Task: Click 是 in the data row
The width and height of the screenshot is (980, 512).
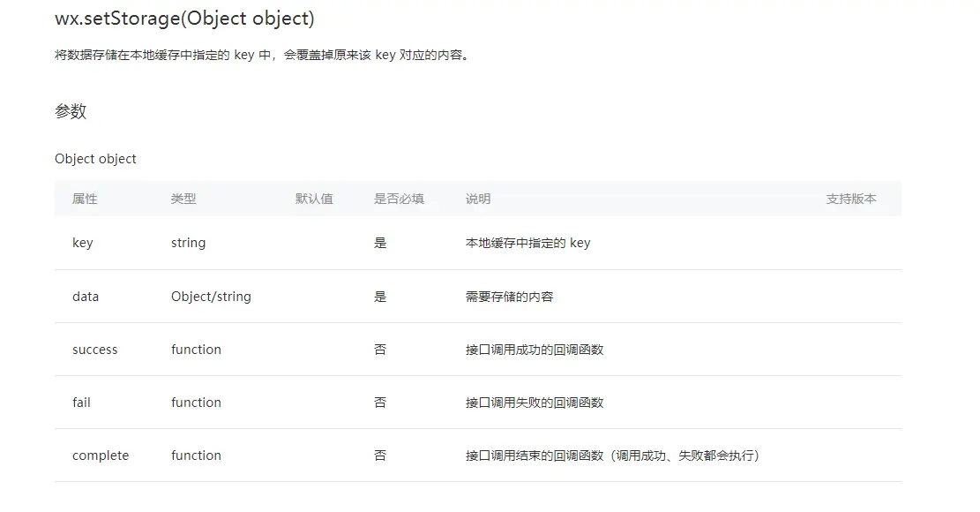Action: point(380,297)
